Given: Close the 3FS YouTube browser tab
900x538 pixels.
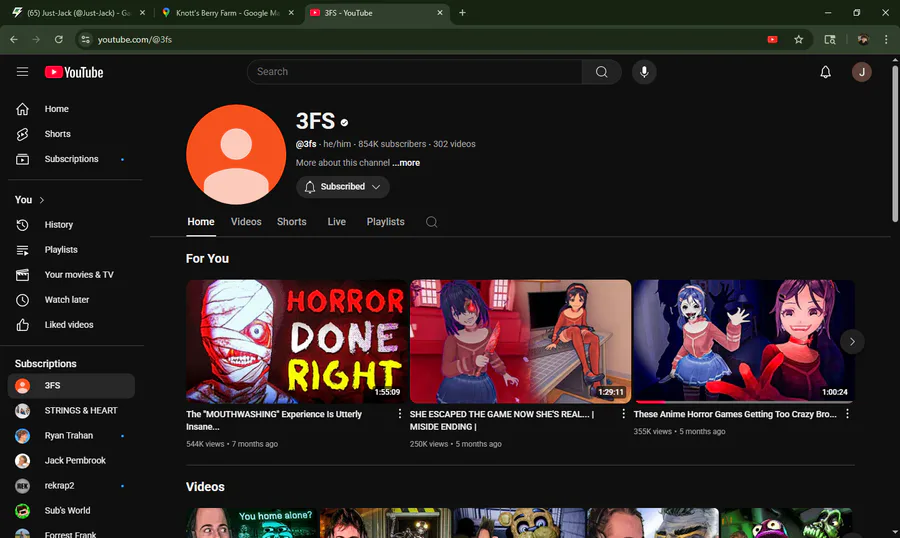Looking at the screenshot, I should click(440, 13).
